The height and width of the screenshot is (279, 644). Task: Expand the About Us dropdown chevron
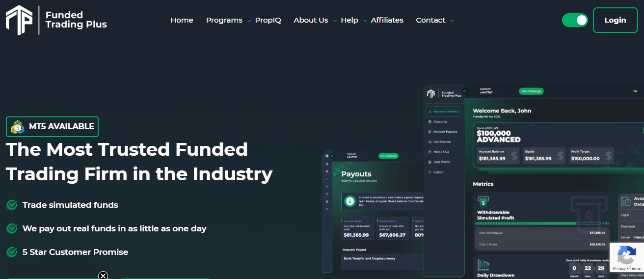click(335, 21)
